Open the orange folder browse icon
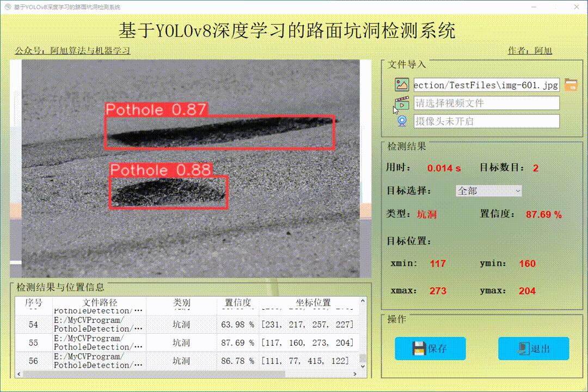588x392 pixels. click(x=571, y=84)
